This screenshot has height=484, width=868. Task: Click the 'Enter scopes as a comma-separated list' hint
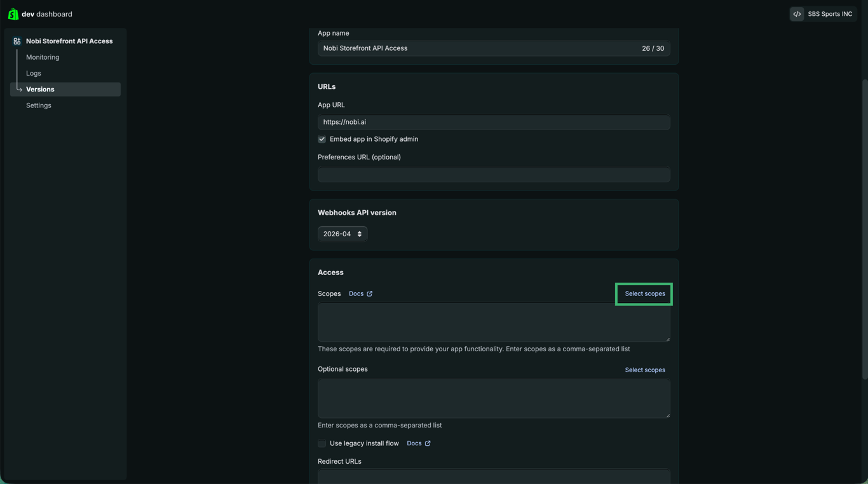click(x=380, y=426)
